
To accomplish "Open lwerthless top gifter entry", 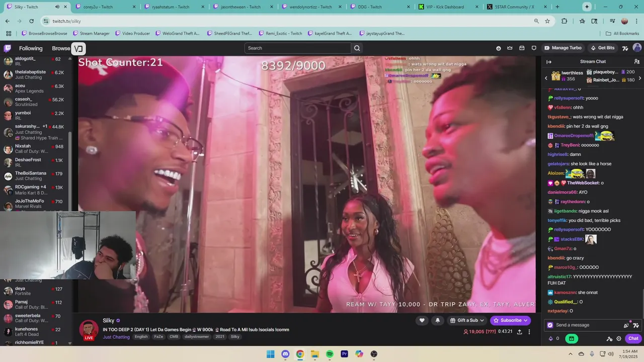I will tap(567, 76).
